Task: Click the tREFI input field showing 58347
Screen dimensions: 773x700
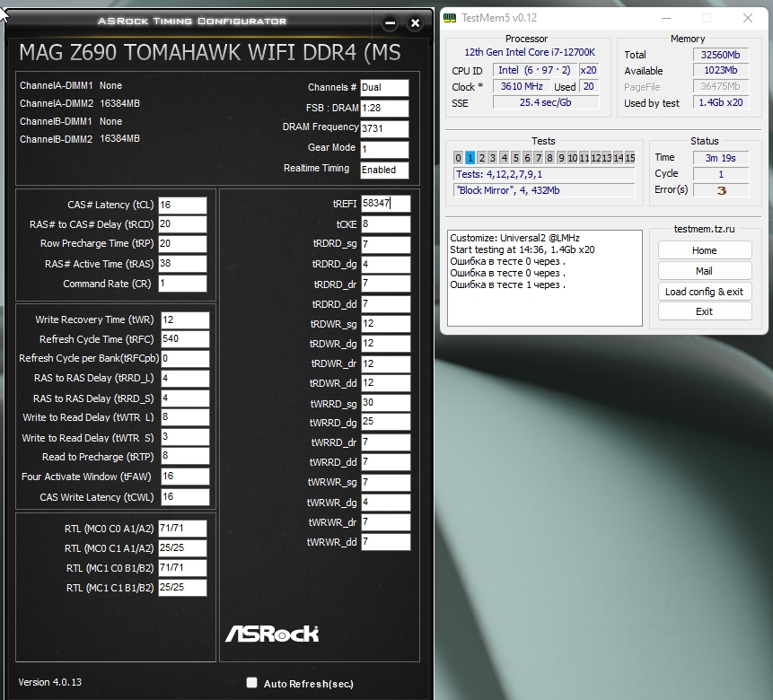Action: pyautogui.click(x=385, y=203)
